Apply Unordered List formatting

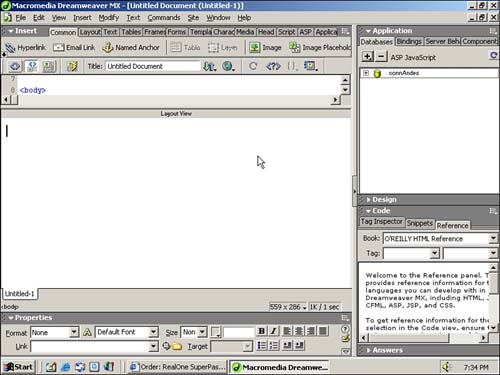(x=262, y=345)
